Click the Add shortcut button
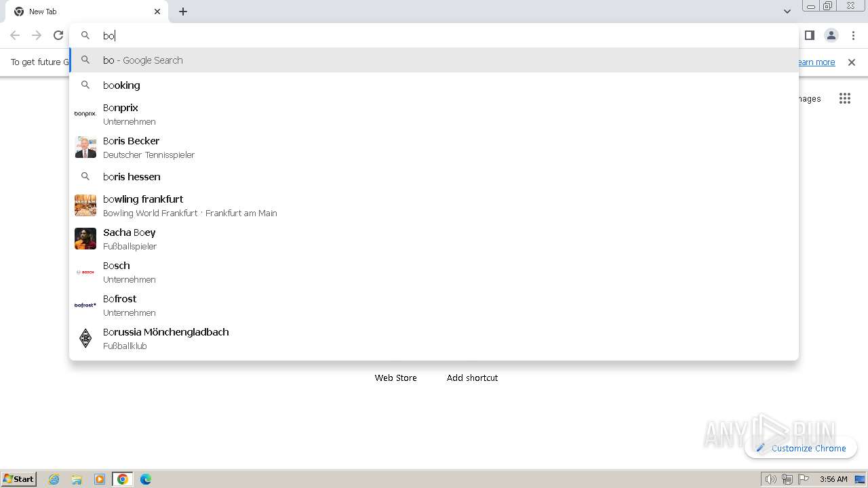Viewport: 868px width, 488px height. click(472, 378)
